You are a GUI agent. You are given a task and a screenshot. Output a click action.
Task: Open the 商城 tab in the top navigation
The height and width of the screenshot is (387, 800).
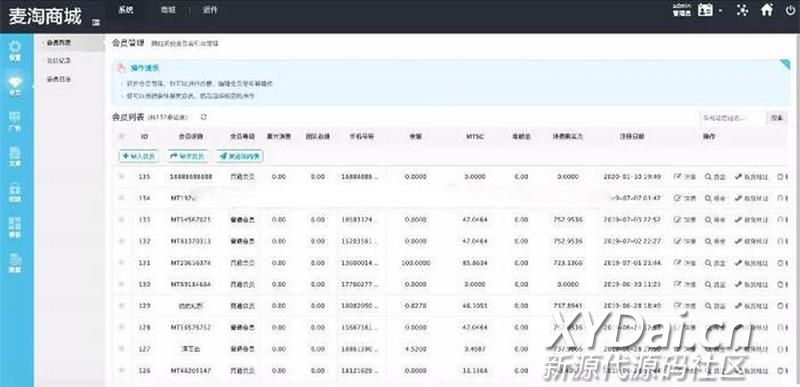click(x=168, y=10)
